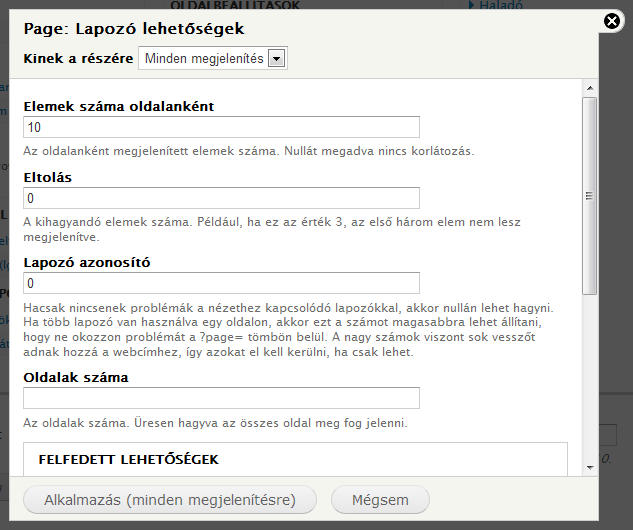This screenshot has height=530, width=633.
Task: Open the Kinek a részére dropdown
Action: pos(213,59)
